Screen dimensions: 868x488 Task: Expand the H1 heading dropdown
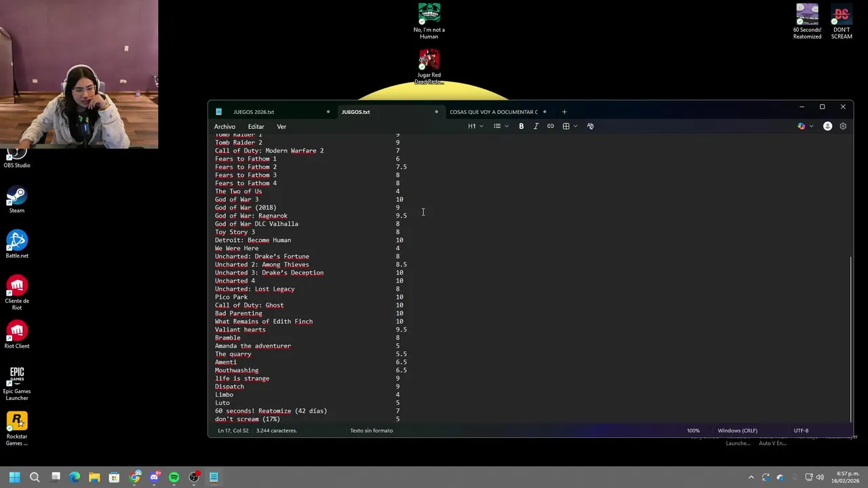(x=475, y=126)
